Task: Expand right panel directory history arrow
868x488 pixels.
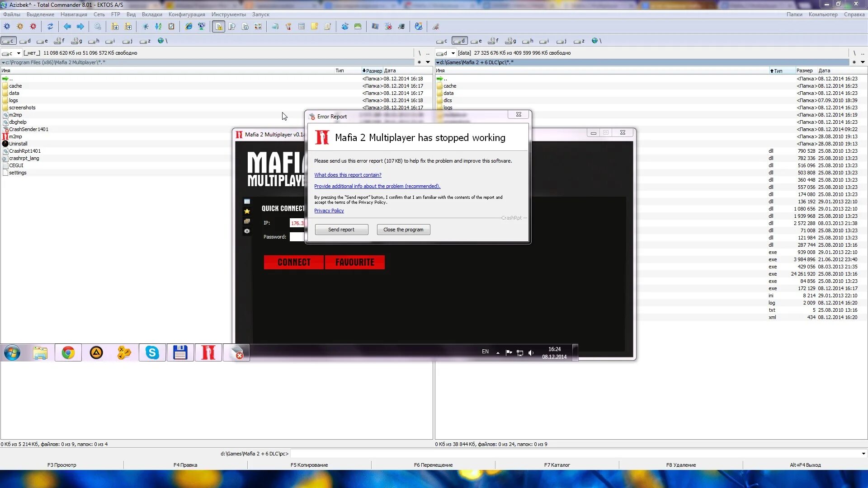Action: tap(863, 62)
